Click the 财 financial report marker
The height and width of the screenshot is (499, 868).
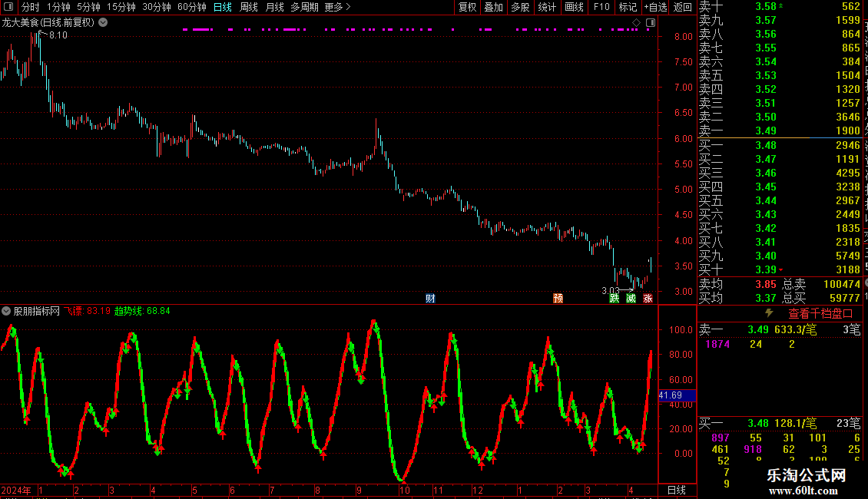[x=430, y=298]
